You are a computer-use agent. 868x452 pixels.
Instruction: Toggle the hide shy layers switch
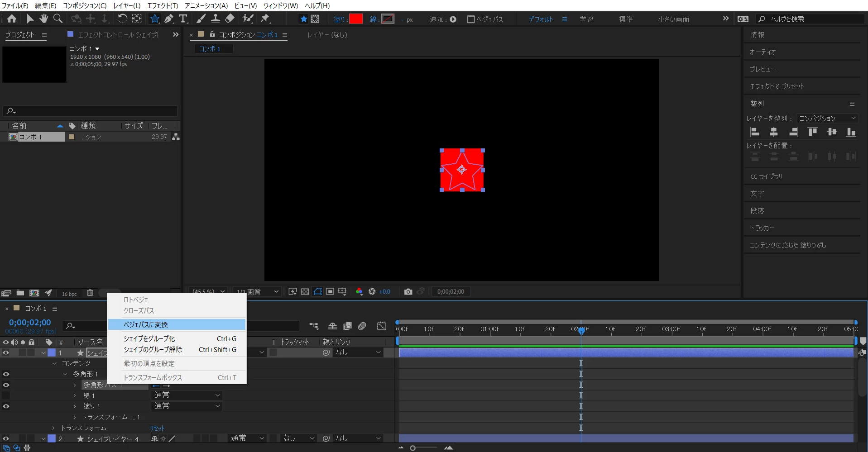[332, 326]
